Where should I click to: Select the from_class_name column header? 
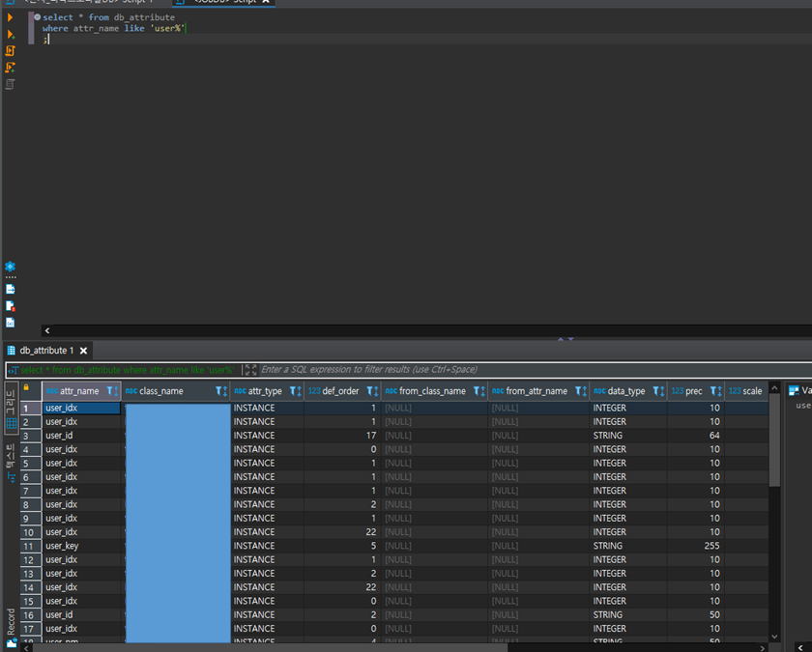pos(432,391)
